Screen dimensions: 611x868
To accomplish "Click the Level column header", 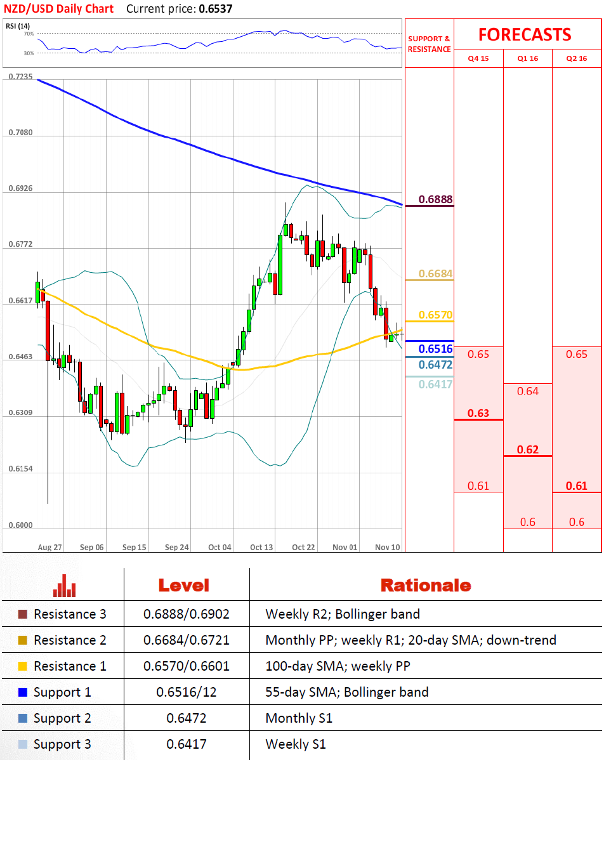I will pyautogui.click(x=184, y=586).
